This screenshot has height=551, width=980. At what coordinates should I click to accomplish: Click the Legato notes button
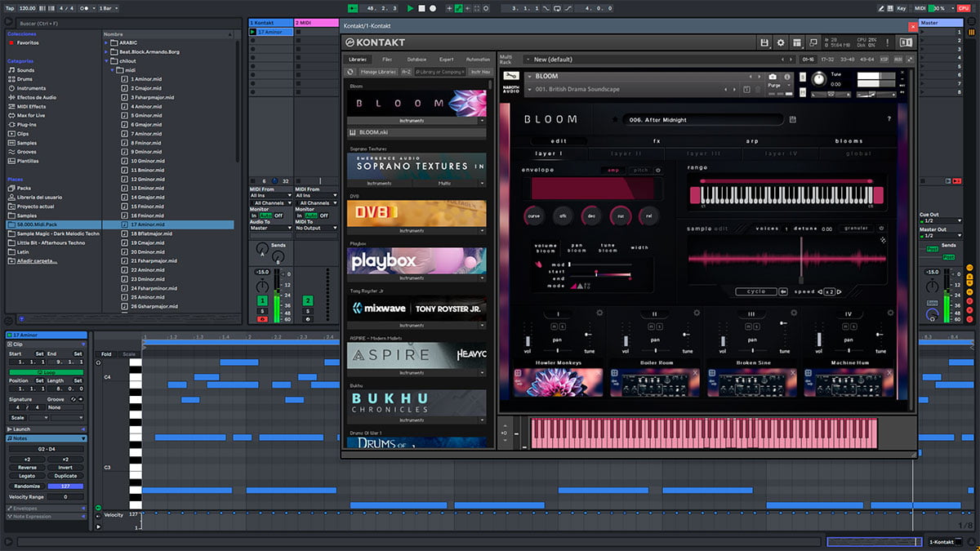point(27,476)
